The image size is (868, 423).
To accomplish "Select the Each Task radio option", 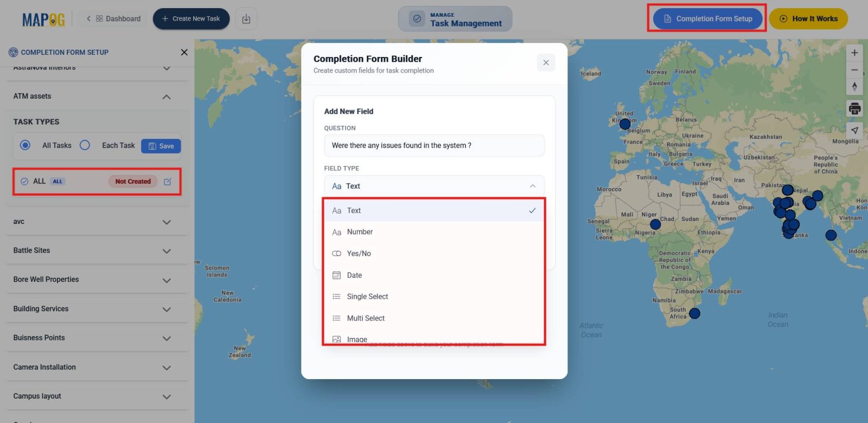I will coord(85,145).
